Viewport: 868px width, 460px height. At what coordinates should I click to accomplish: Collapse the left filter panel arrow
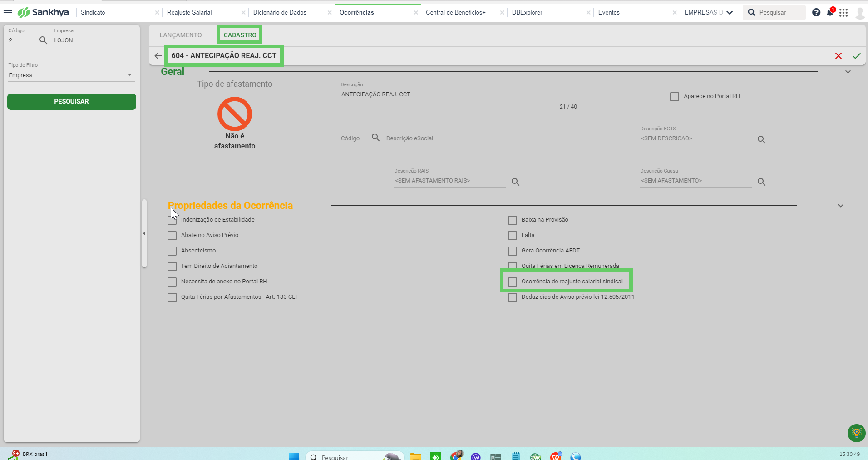[x=144, y=233]
